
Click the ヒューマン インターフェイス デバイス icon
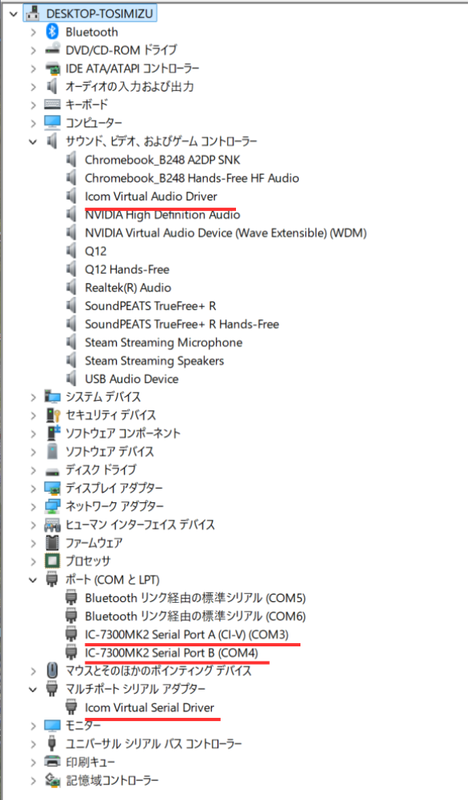point(52,524)
